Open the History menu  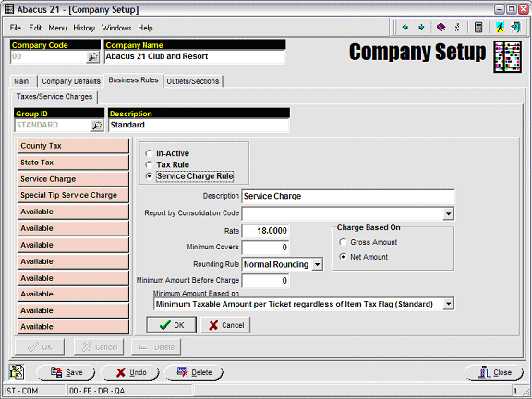(84, 28)
